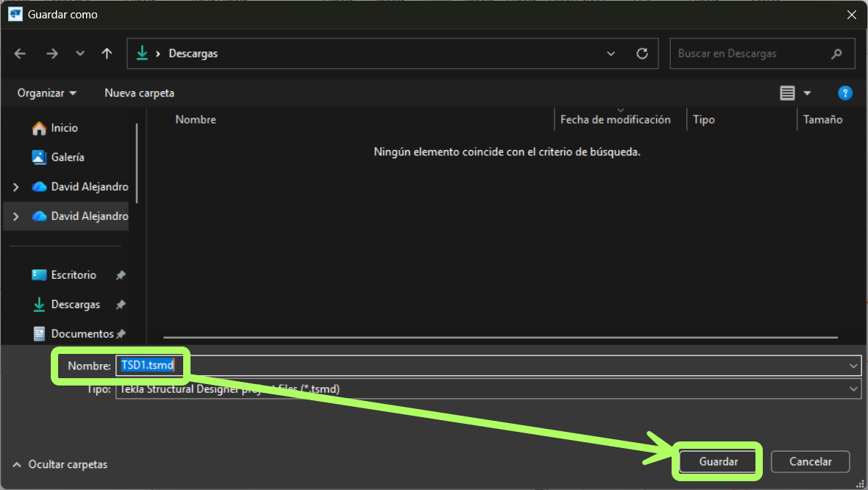Change view with the view layout icon

[x=787, y=93]
